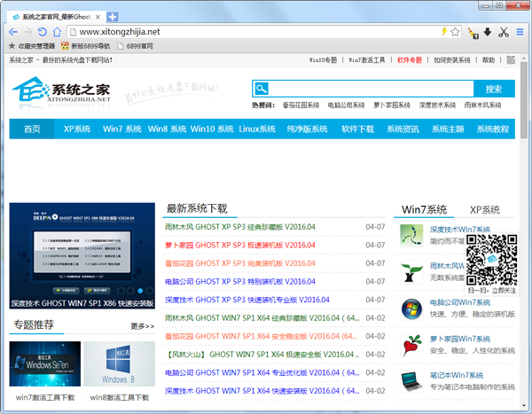Click the 萝卜家园 radish icon
The height and width of the screenshot is (414, 532).
(x=411, y=345)
